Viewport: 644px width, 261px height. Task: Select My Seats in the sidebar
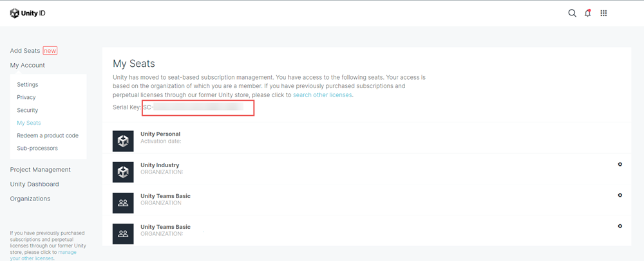[29, 123]
